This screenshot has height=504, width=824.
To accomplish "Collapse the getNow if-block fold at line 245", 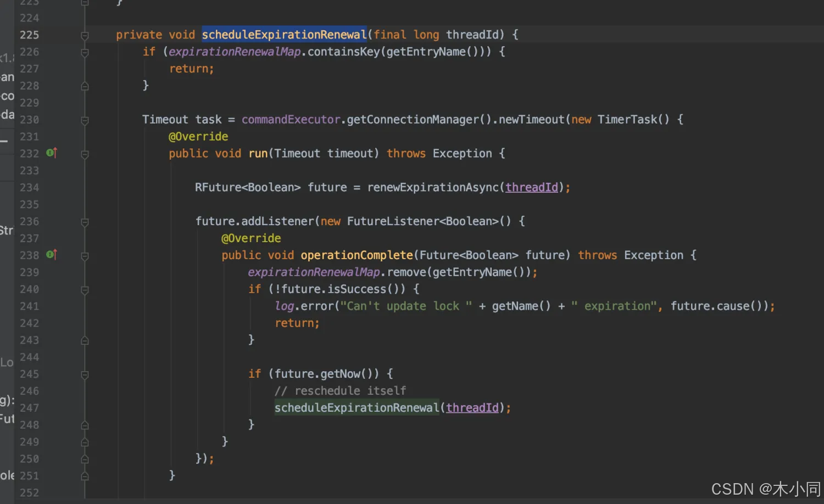I will (x=85, y=375).
